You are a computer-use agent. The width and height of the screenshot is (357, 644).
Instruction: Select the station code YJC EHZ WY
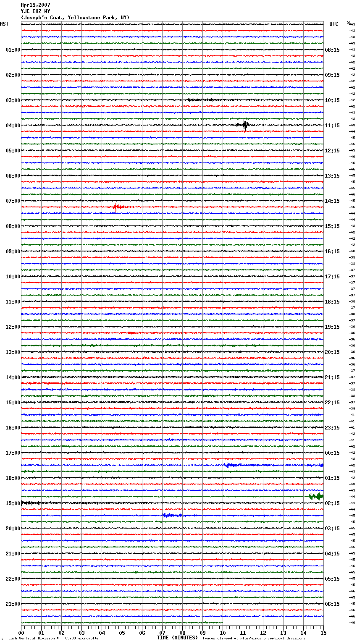35,11
